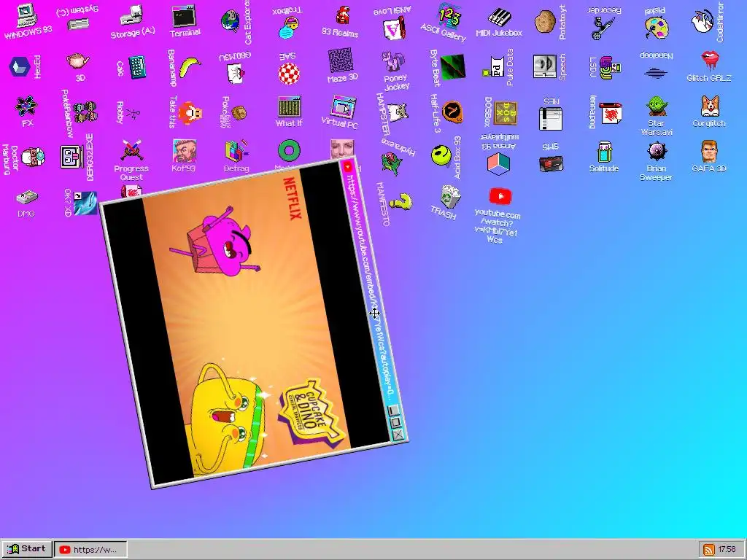
Task: Open the ANSI Love icon
Action: (395, 28)
